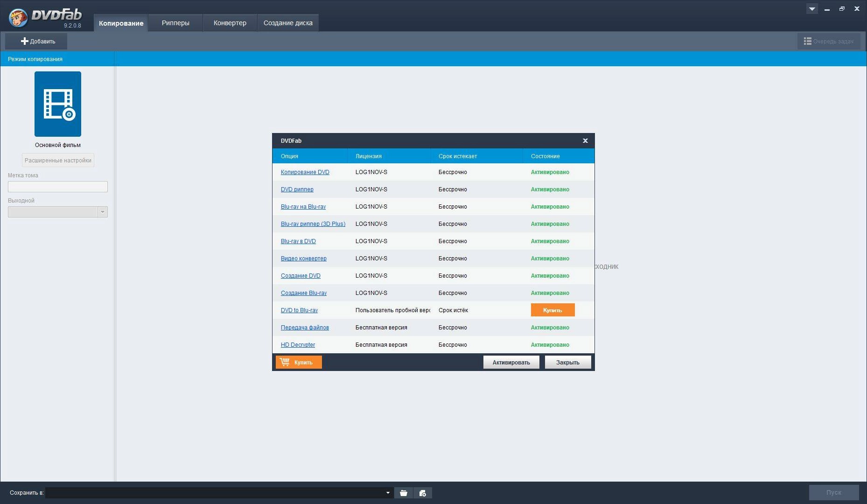Screen dimensions: 867x504
Task: Open the Передача файлов link
Action: click(305, 328)
